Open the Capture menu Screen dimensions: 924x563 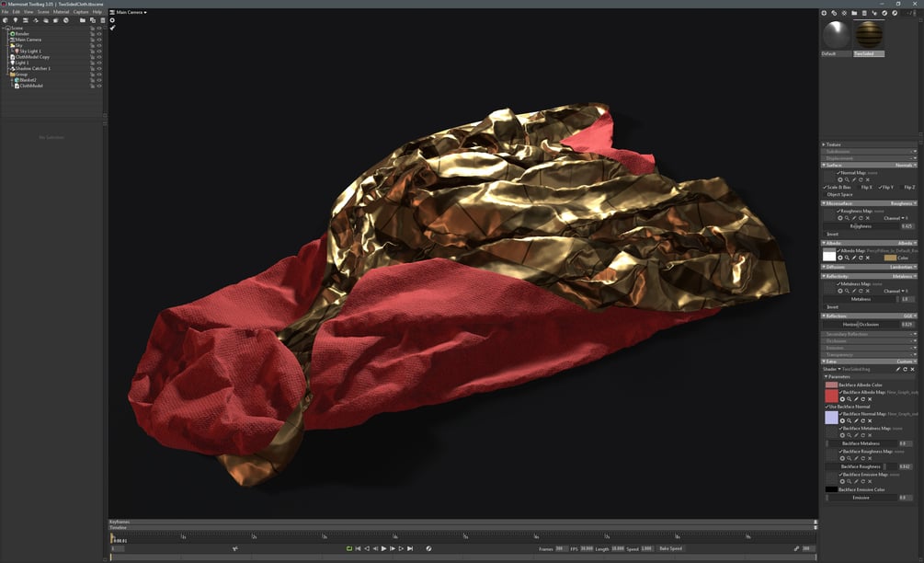(x=81, y=12)
